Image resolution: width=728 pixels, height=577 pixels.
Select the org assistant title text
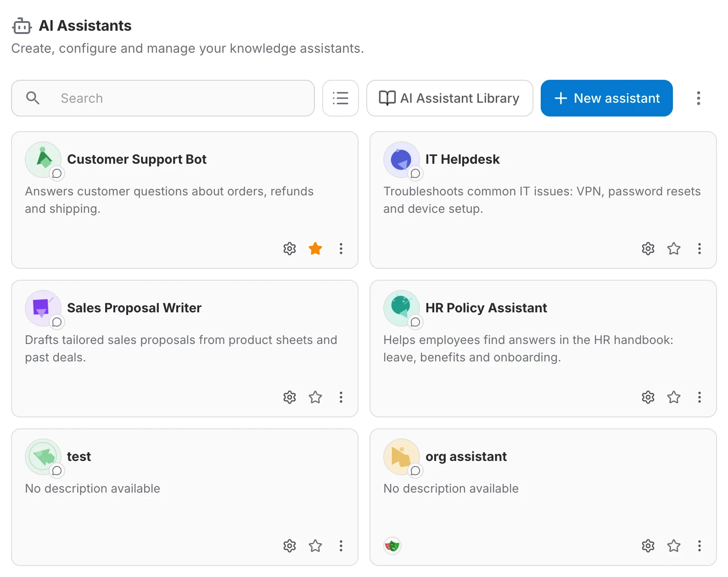point(466,456)
